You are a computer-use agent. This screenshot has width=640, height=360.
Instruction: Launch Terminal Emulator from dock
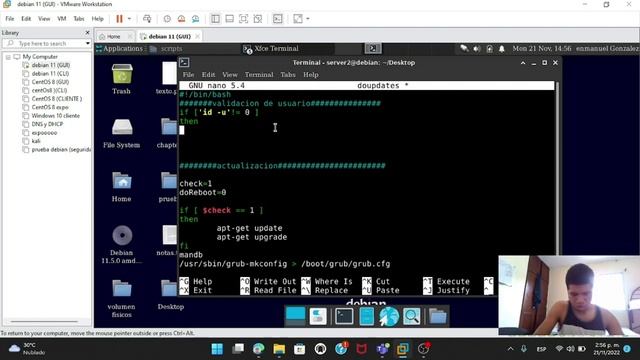tap(344, 316)
